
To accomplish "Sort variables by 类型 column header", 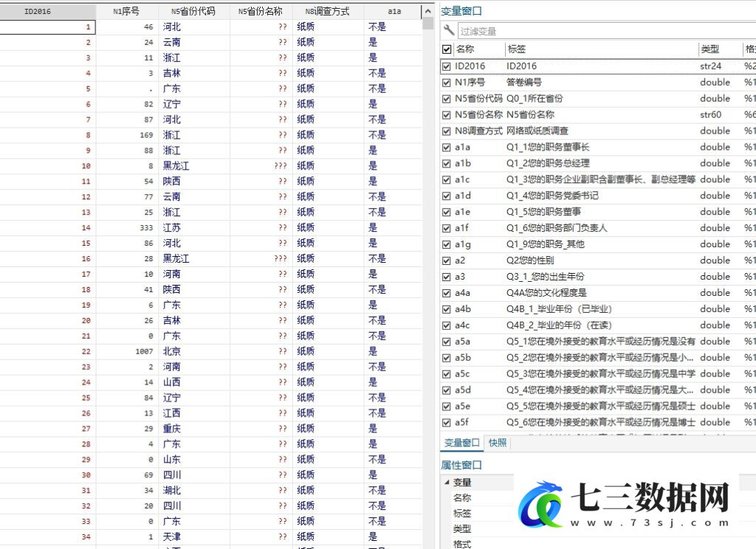I will point(721,49).
